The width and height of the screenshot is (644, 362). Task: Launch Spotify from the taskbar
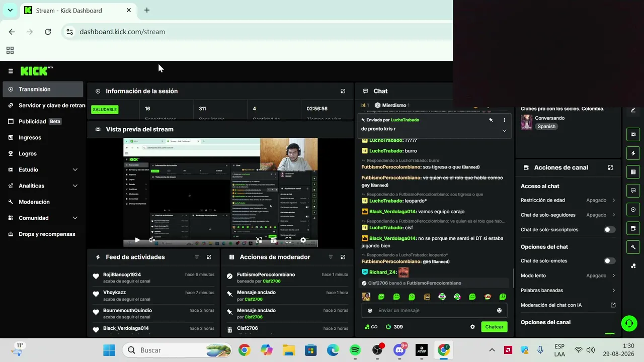click(355, 350)
